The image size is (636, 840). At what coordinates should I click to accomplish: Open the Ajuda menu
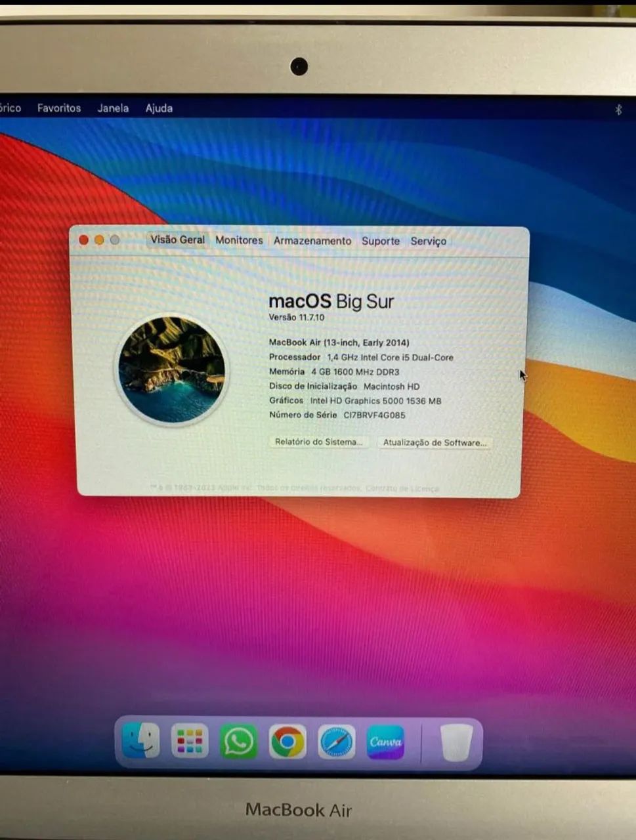[x=158, y=108]
